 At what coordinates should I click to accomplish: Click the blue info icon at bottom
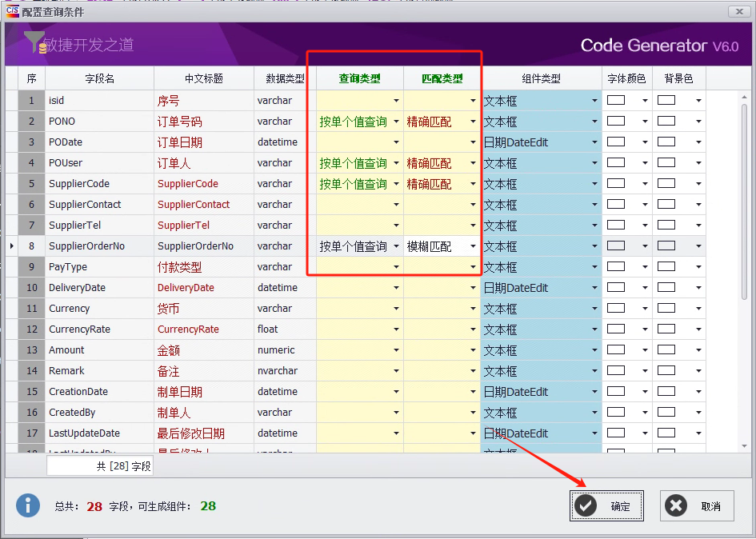[x=28, y=505]
